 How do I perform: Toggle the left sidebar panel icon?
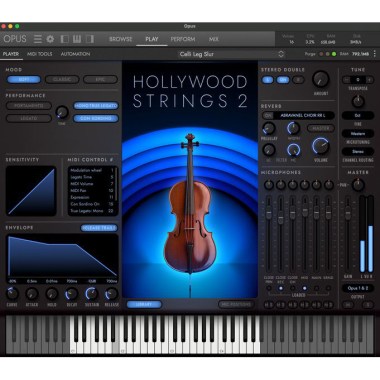pyautogui.click(x=64, y=39)
